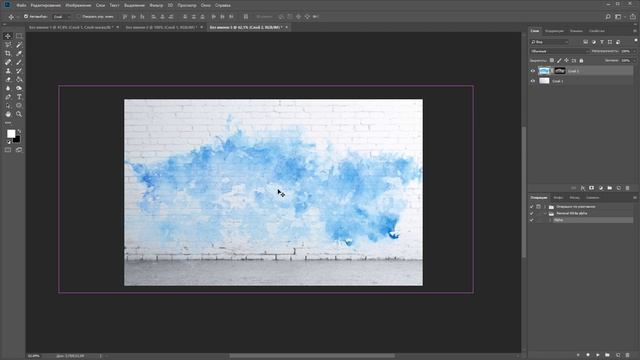Screen dimensions: 640x360
Task: Create a new layer group
Action: 609,188
